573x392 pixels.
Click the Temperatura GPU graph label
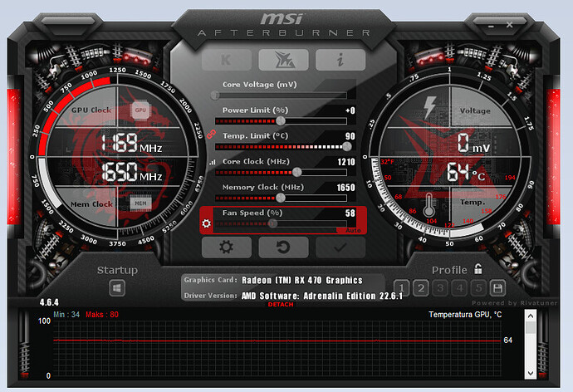click(x=465, y=315)
